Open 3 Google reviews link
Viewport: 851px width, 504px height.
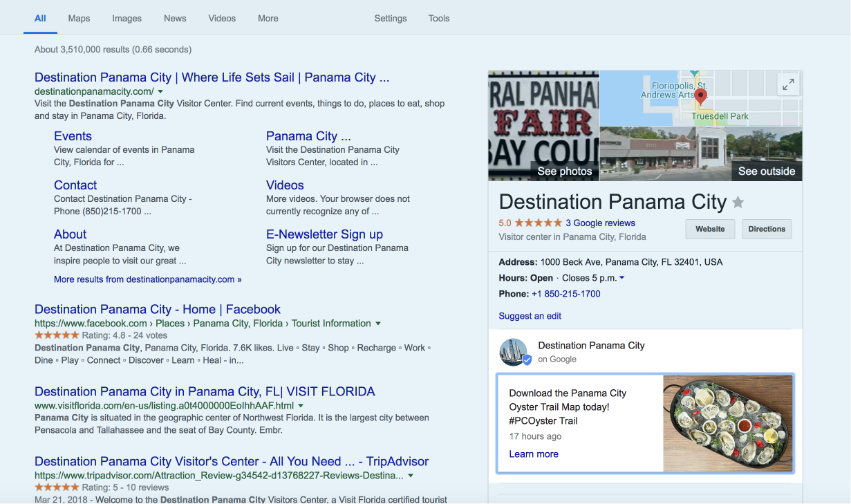[x=600, y=223]
